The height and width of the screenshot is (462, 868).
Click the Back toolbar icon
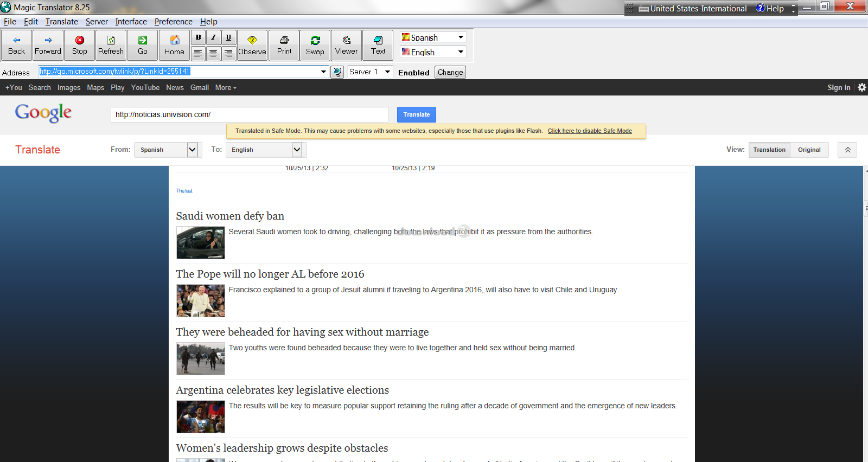(x=16, y=45)
